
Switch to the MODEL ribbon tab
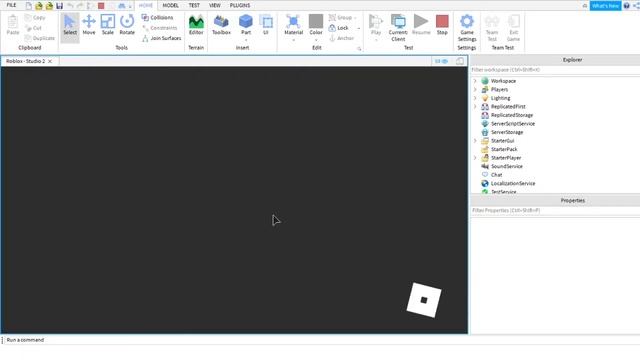pyautogui.click(x=171, y=5)
